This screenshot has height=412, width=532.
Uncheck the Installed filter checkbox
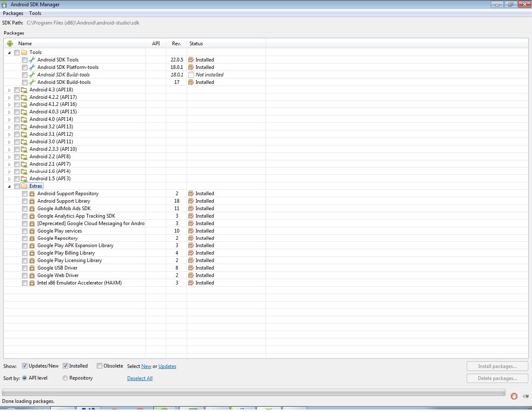(65, 366)
